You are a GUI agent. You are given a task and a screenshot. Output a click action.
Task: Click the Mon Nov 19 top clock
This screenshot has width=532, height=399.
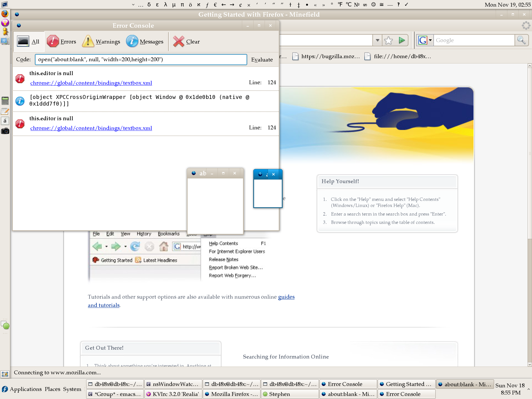pos(508,4)
